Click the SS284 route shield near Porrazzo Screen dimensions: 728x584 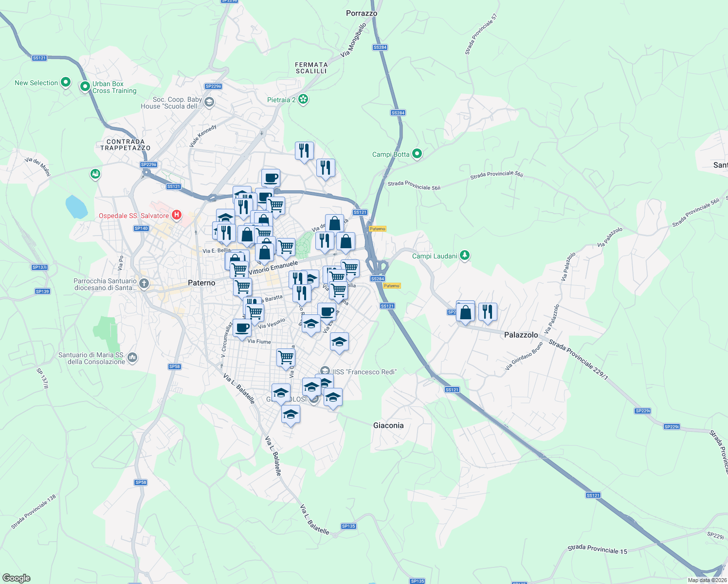click(x=380, y=47)
